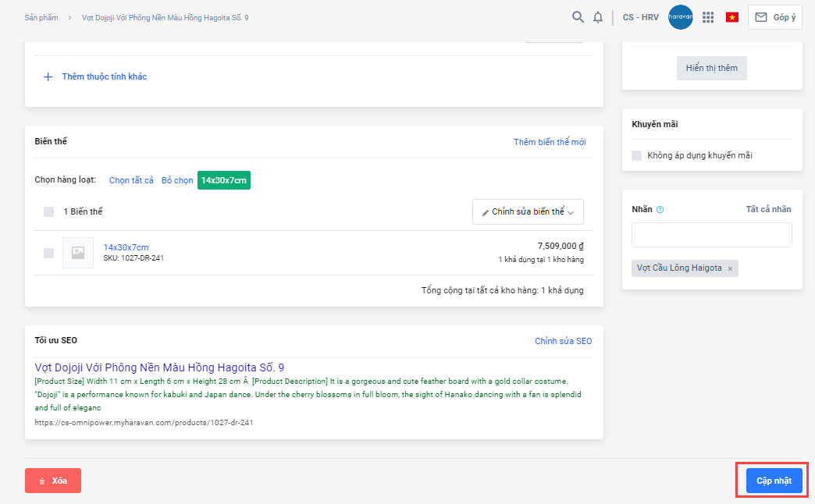
Task: Go to Sản phẩm breadcrumb
Action: tap(41, 17)
